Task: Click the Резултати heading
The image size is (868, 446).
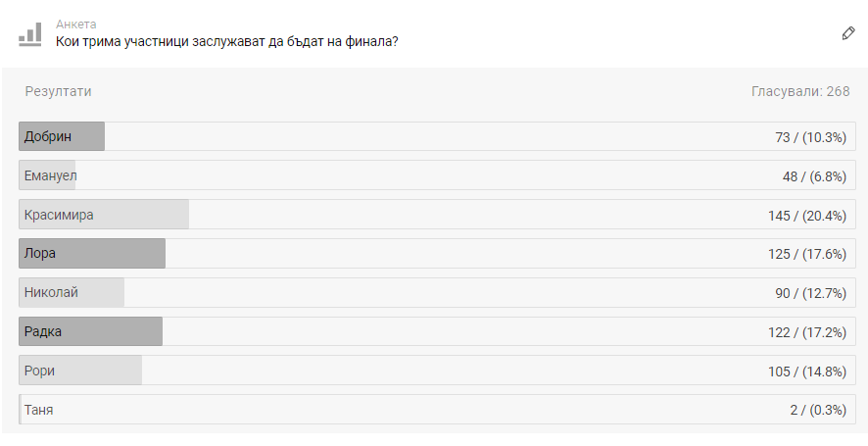Action: click(59, 91)
